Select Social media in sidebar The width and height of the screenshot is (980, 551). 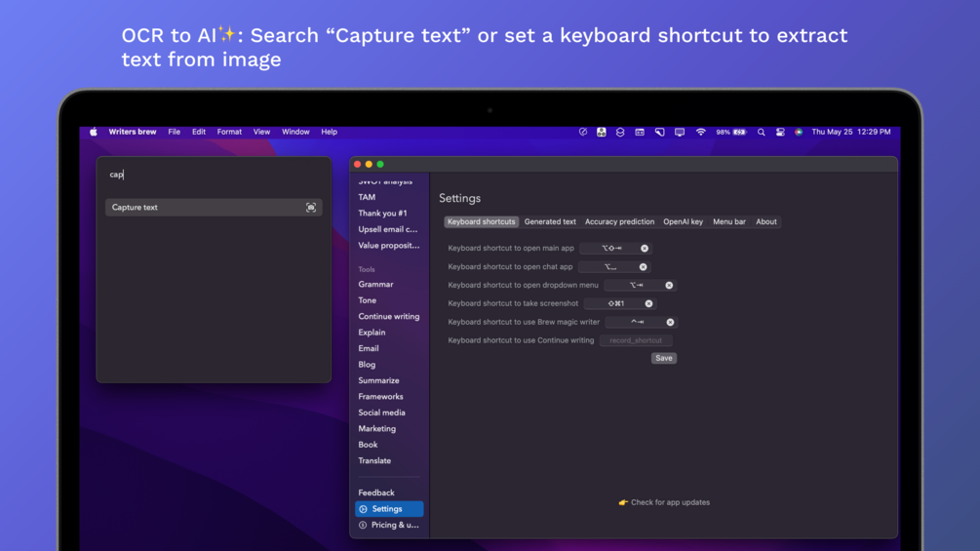click(x=381, y=413)
